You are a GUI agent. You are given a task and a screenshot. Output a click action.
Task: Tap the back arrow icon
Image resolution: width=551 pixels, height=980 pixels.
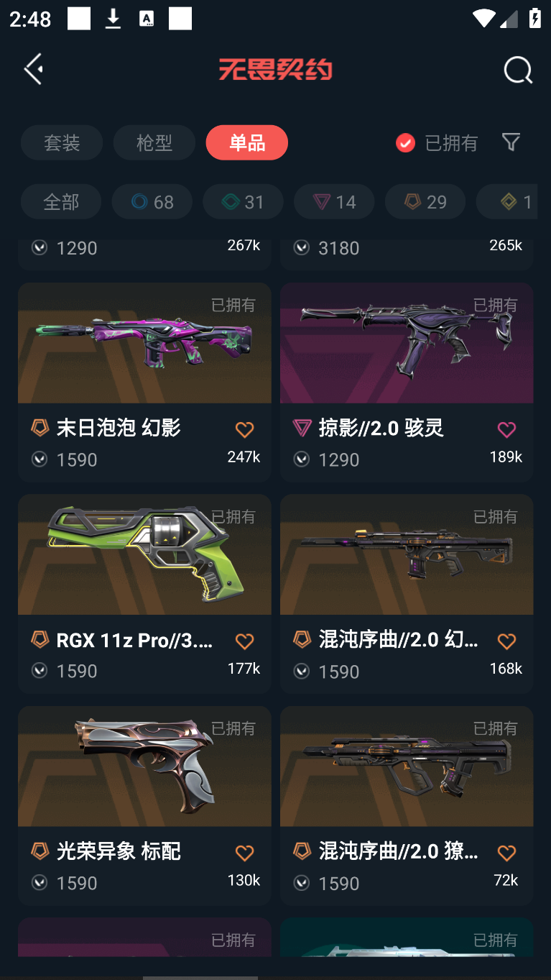(34, 69)
